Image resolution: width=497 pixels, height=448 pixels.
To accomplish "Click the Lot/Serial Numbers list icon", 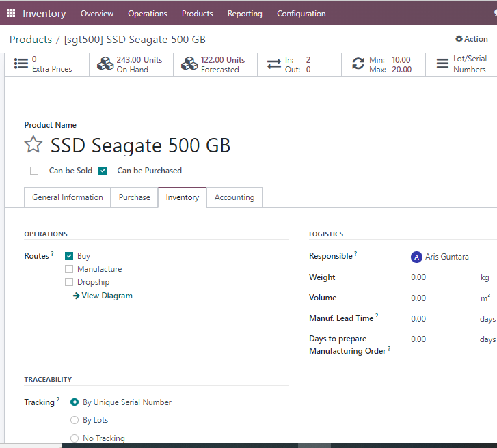I will pyautogui.click(x=442, y=64).
